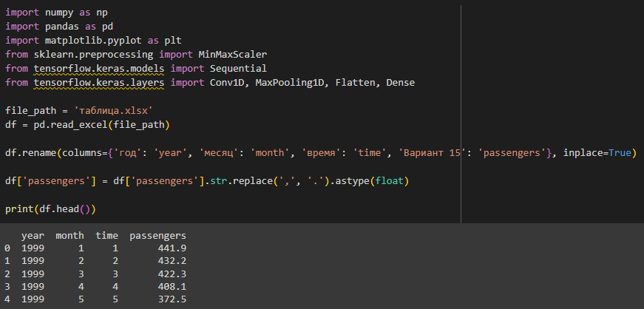This screenshot has height=309, width=644.
Task: Click the astype(float) call
Action: 373,181
